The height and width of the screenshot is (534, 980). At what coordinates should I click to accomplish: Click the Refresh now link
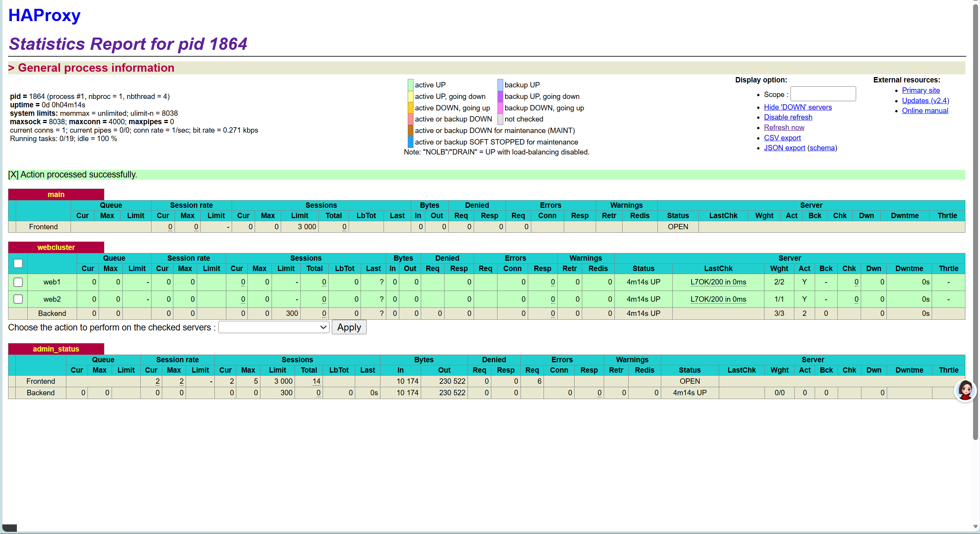coord(784,128)
